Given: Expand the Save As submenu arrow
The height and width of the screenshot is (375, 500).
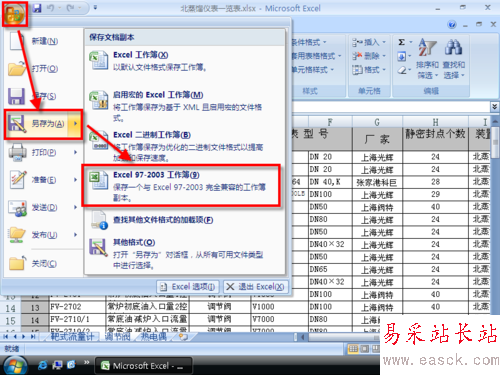Looking at the screenshot, I should click(75, 124).
